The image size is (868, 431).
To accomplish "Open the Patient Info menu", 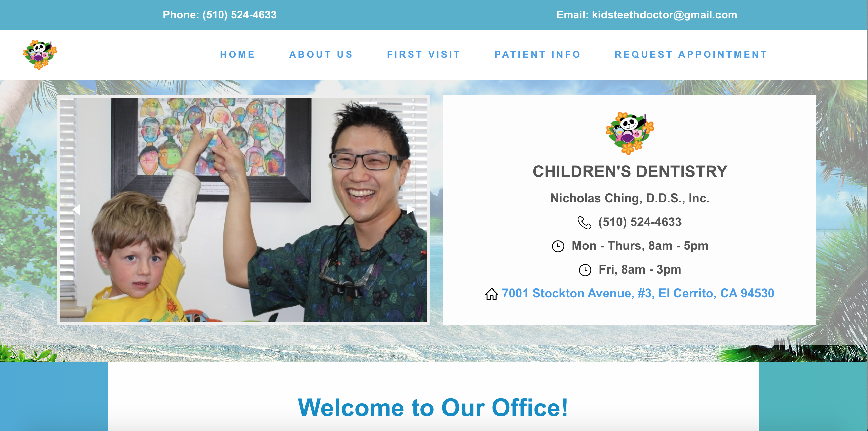I will tap(538, 54).
